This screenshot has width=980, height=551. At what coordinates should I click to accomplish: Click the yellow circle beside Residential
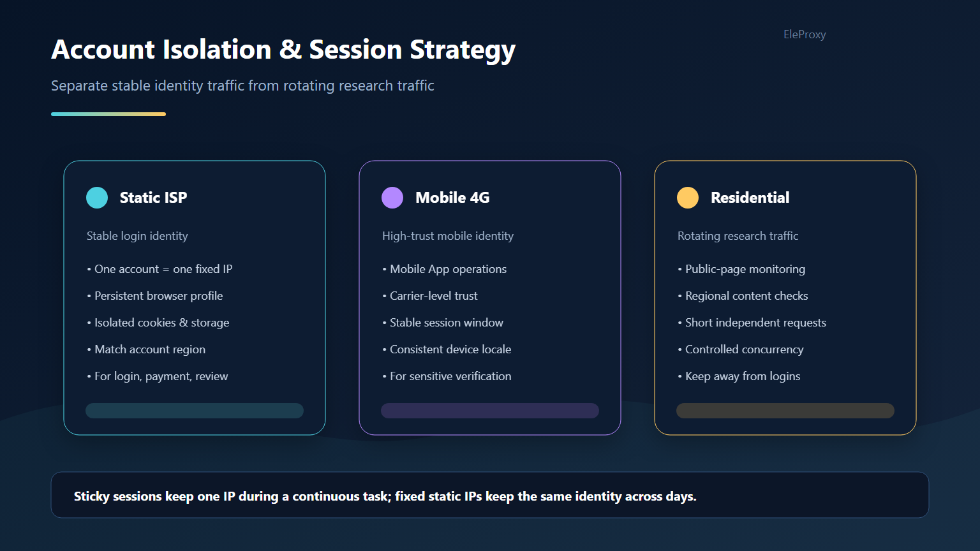point(688,198)
